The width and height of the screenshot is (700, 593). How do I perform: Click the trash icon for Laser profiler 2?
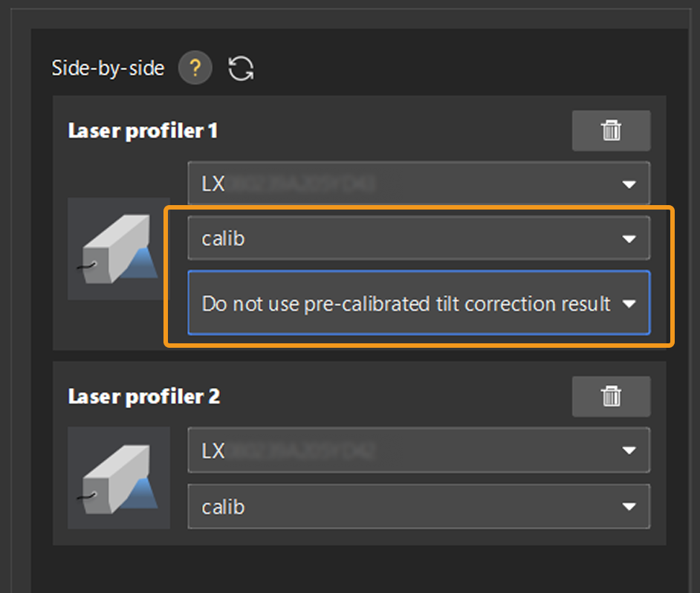(611, 396)
